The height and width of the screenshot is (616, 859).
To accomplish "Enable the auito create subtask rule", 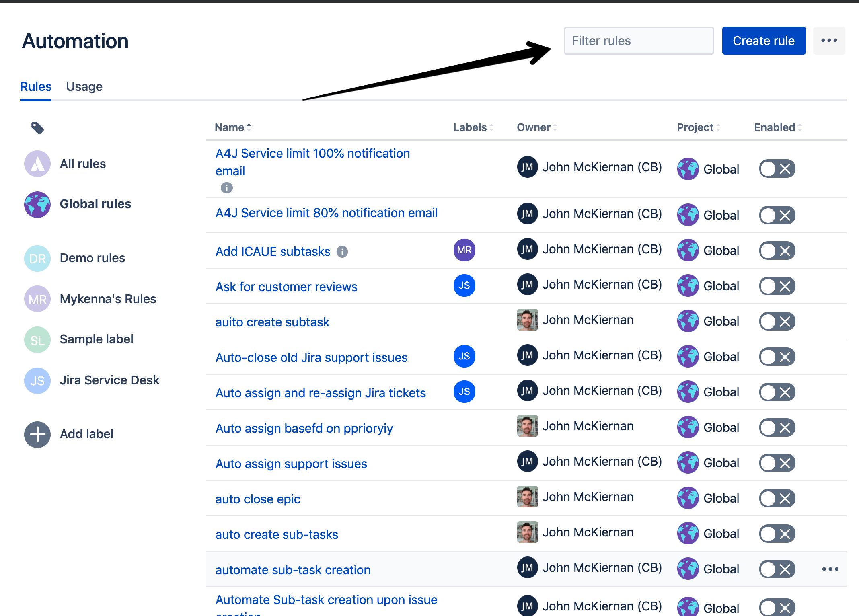I will click(x=777, y=322).
